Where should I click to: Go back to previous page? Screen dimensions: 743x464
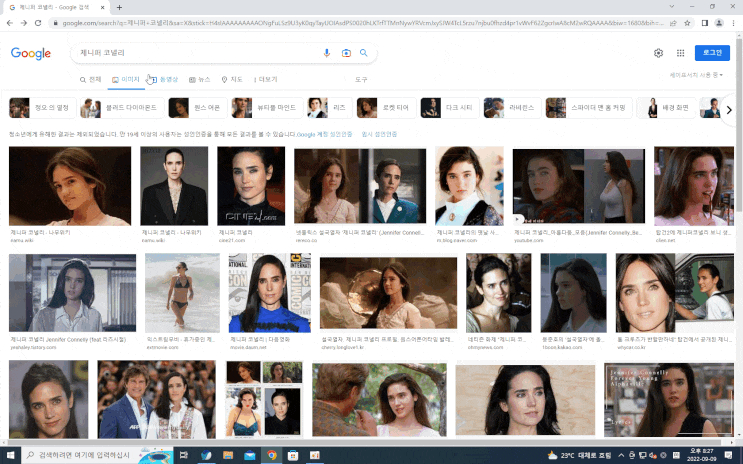tap(9, 23)
